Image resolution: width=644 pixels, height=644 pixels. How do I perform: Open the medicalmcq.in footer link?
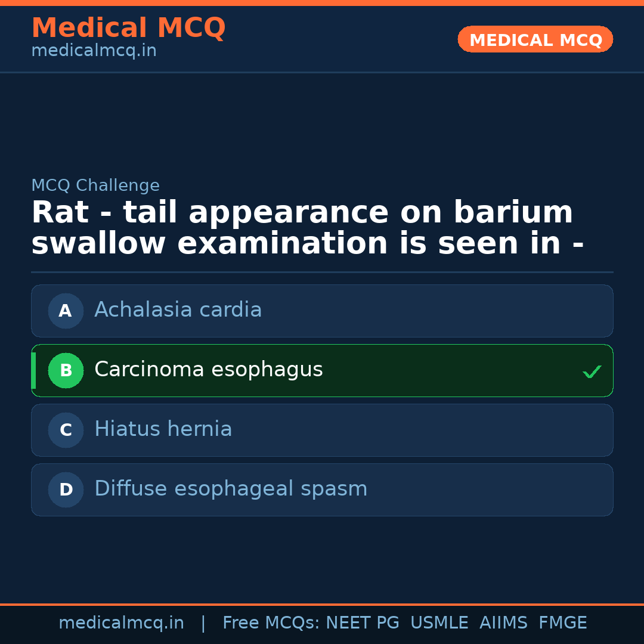[121, 622]
